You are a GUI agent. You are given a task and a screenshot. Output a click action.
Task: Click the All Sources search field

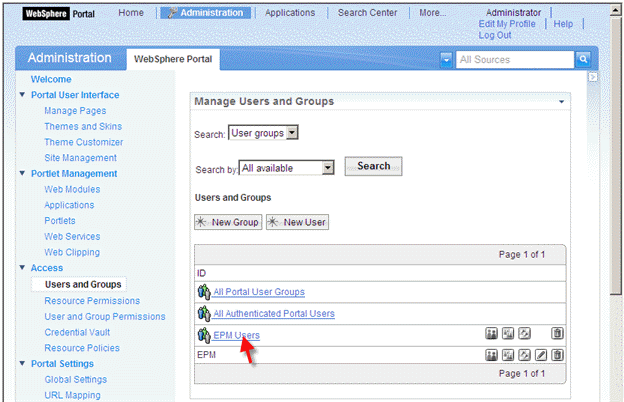point(515,60)
